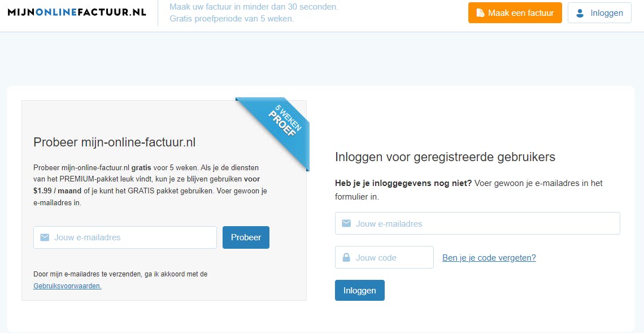Click the text Heb je je inloggegevens nog niet?
Viewport: 644px width, 333px height.
coord(404,183)
